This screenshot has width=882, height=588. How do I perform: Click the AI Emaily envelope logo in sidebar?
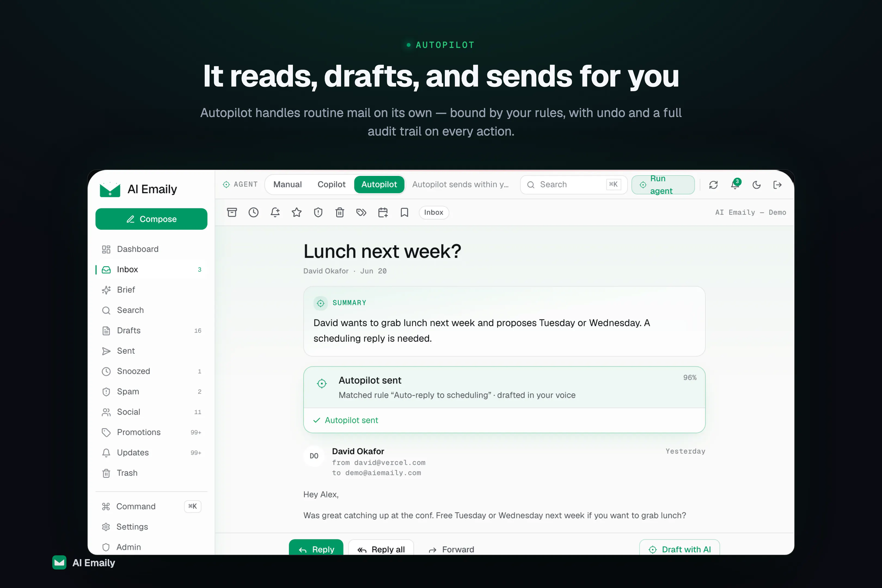pos(110,189)
